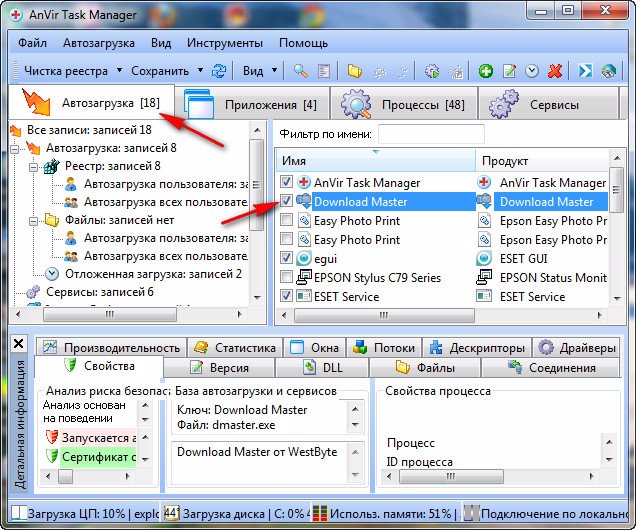The height and width of the screenshot is (530, 636).
Task: Click the clock delayed startup toolbar icon
Action: point(532,71)
